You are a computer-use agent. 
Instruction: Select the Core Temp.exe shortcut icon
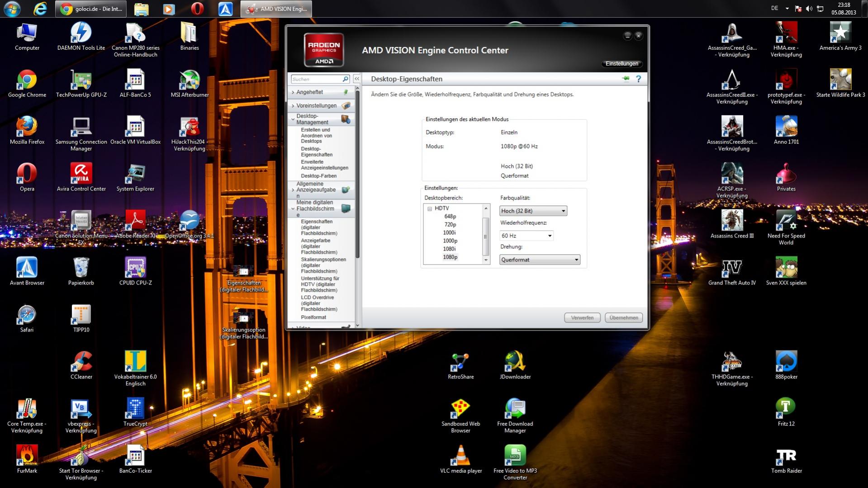pos(27,416)
